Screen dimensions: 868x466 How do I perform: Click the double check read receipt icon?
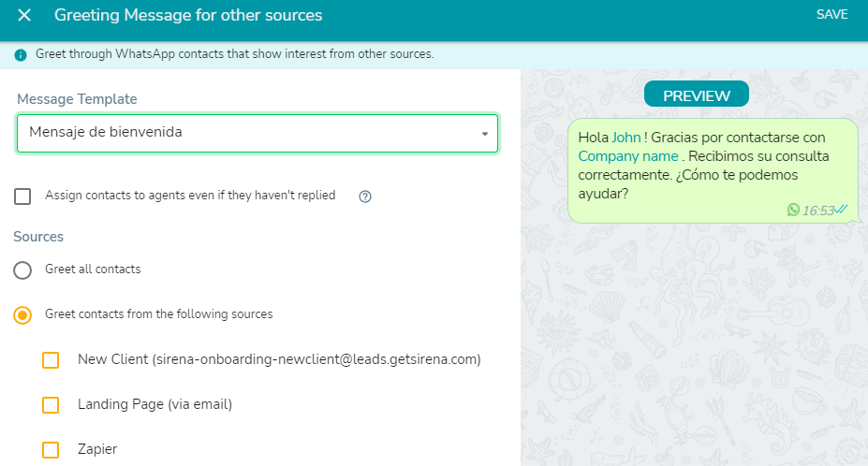pyautogui.click(x=841, y=209)
